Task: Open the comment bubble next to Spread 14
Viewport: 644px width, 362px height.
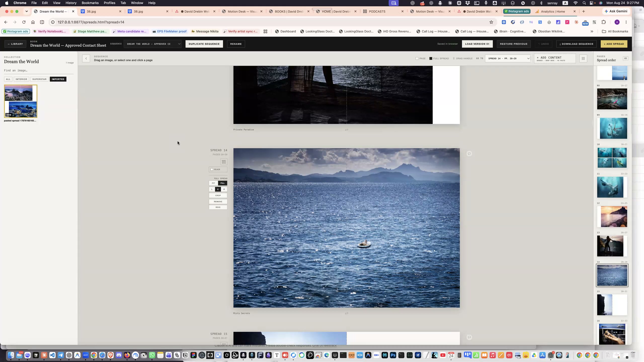Action: 469,154
